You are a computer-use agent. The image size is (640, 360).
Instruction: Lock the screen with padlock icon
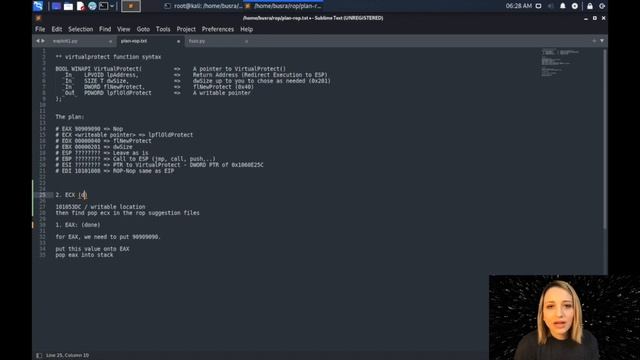[x=590, y=6]
